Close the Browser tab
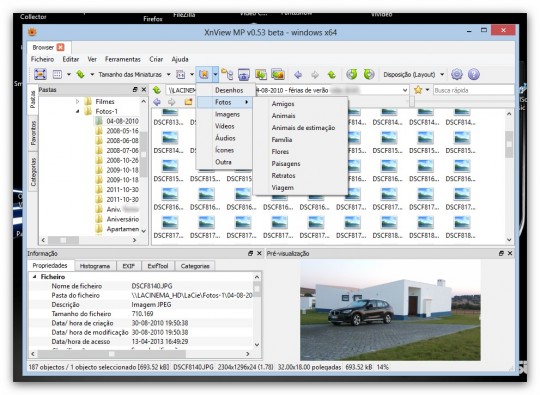The image size is (540, 395). click(x=61, y=47)
